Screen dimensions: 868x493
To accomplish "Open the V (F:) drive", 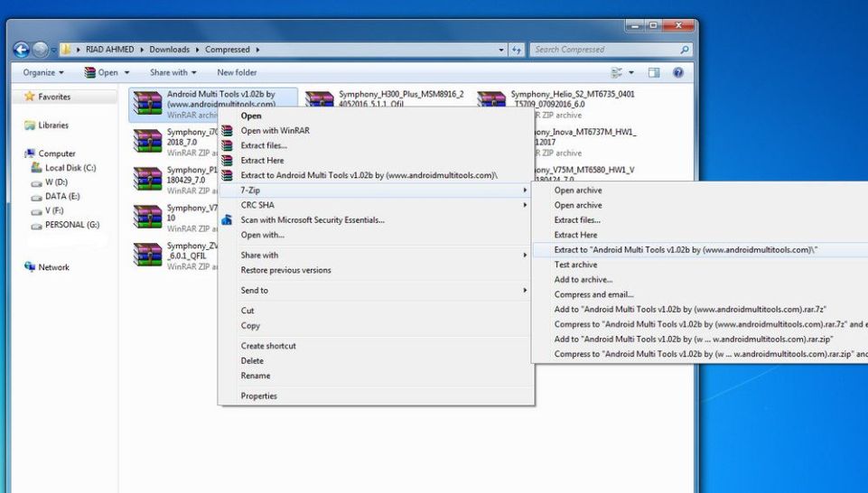I will pos(54,210).
